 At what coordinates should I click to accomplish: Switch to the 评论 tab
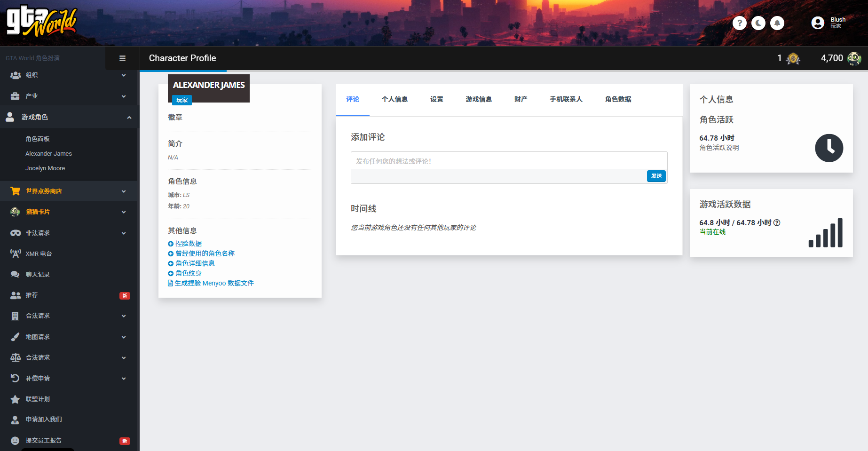(x=353, y=99)
